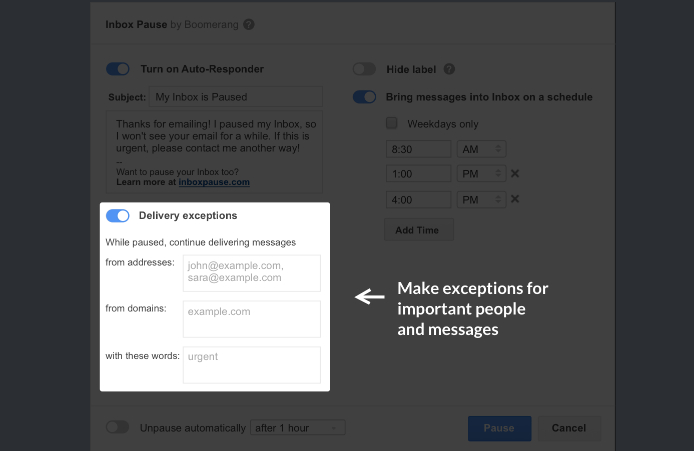The height and width of the screenshot is (451, 694).
Task: Open the AM/PM dropdown for 8:30
Action: click(481, 149)
